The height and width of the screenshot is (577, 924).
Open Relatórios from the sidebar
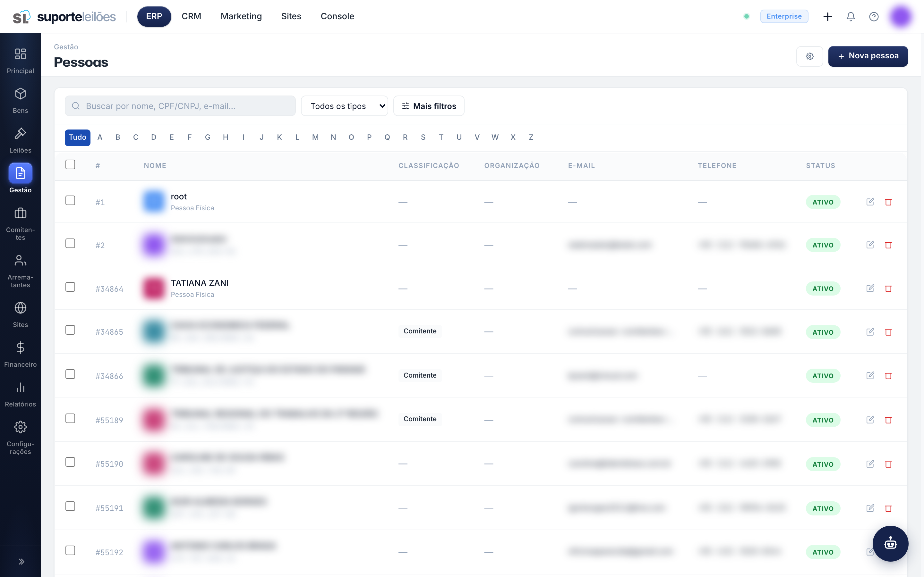[20, 394]
